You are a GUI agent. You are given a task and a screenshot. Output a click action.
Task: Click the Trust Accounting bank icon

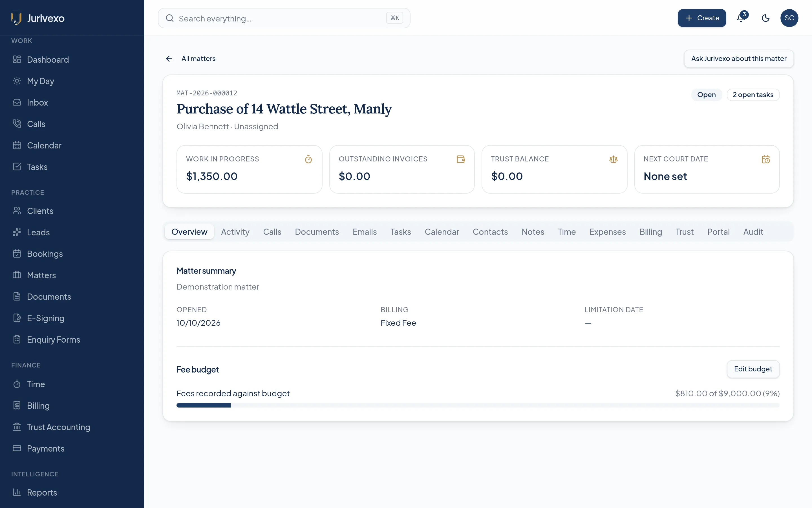17,427
